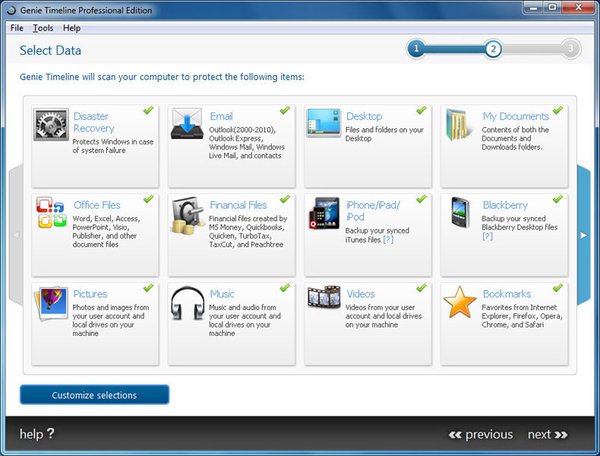The width and height of the screenshot is (600, 456).
Task: Uncheck the Email checkmark
Action: [x=285, y=110]
